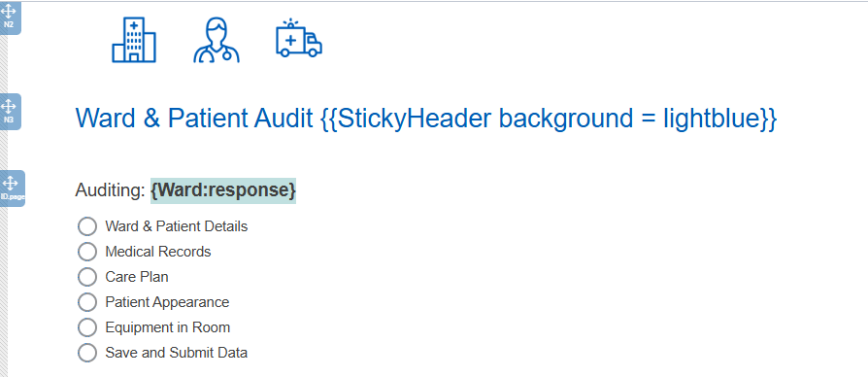Click the hospital building icon
Image resolution: width=868 pixels, height=377 pixels.
[134, 39]
